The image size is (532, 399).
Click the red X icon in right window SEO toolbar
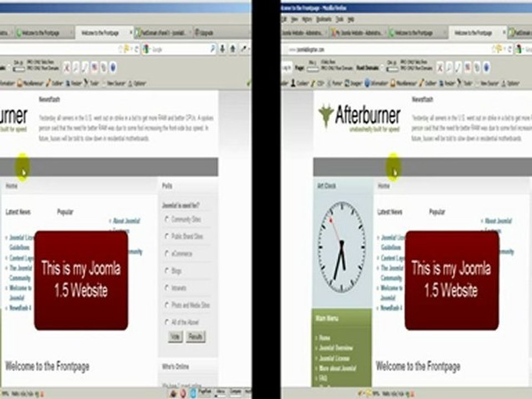(439, 67)
